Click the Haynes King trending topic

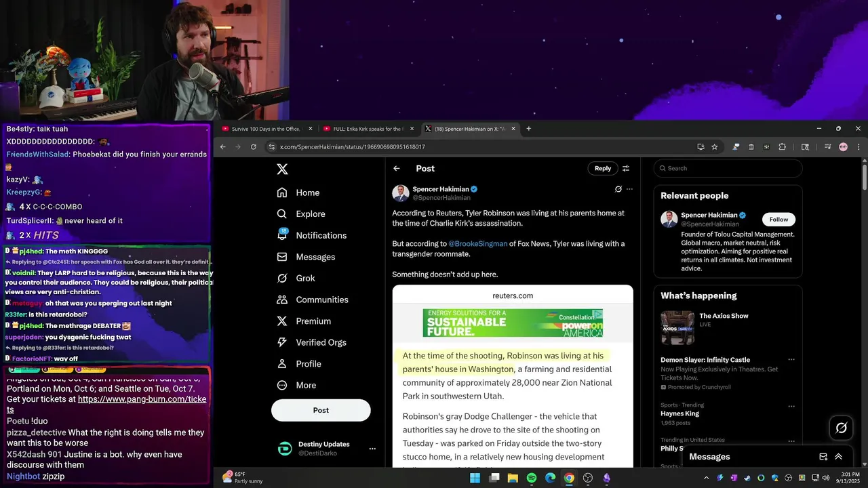tap(680, 413)
